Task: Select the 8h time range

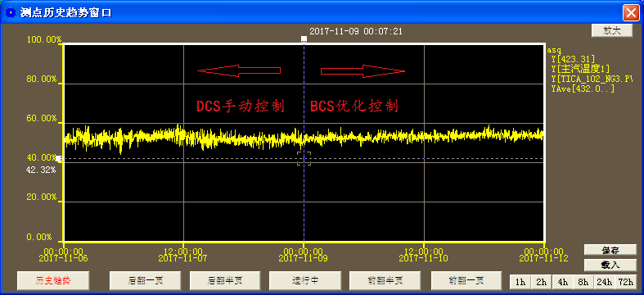Action: point(583,282)
